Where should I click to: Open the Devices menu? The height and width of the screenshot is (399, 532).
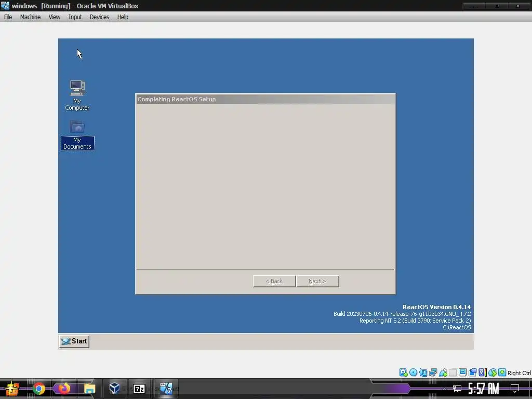pos(99,17)
